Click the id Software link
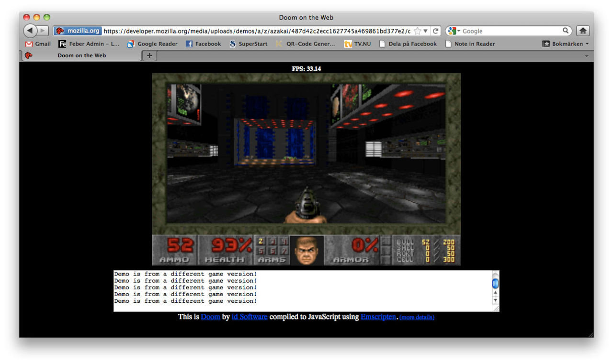 pyautogui.click(x=249, y=316)
